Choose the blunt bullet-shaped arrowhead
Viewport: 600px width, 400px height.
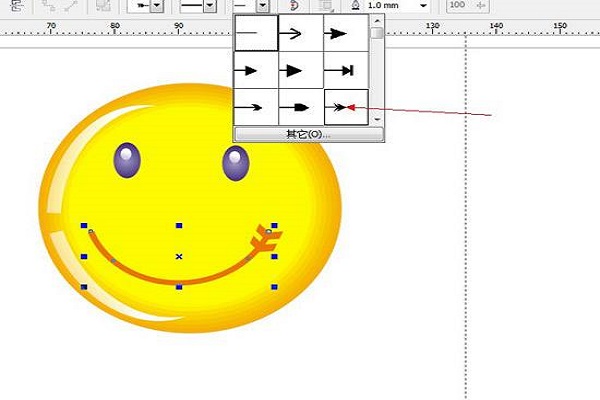coord(300,106)
